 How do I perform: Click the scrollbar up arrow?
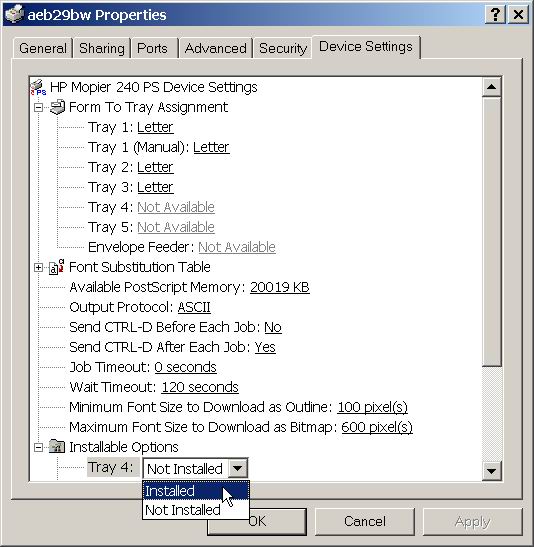point(491,87)
